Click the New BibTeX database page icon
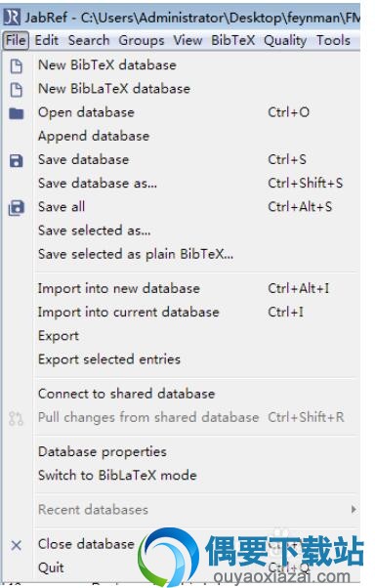This screenshot has width=375, height=588. pyautogui.click(x=16, y=66)
